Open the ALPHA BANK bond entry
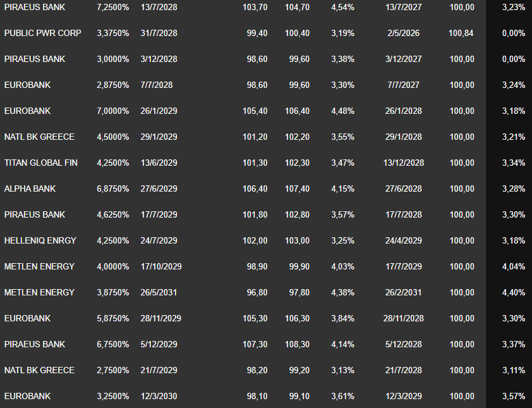 [30, 189]
